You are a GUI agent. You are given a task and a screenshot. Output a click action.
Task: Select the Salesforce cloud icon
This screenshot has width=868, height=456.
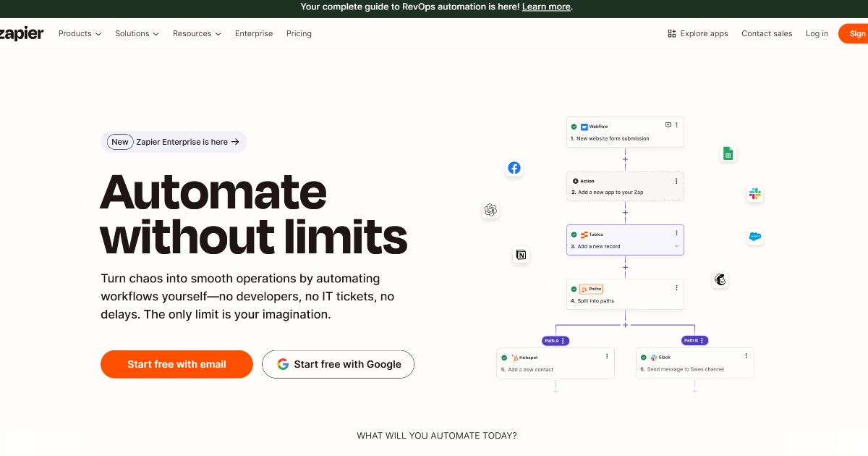tap(754, 237)
